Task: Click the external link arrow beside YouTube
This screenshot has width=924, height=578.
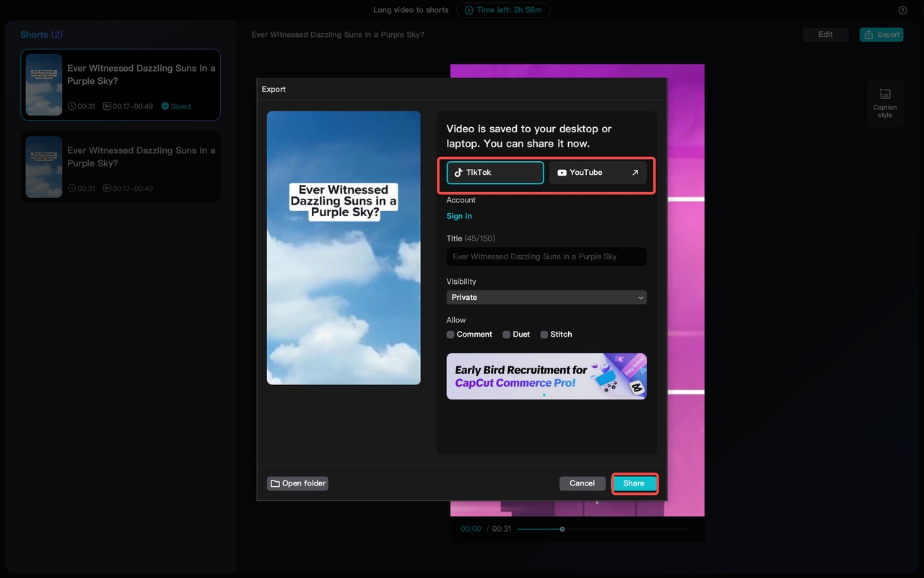Action: (637, 172)
